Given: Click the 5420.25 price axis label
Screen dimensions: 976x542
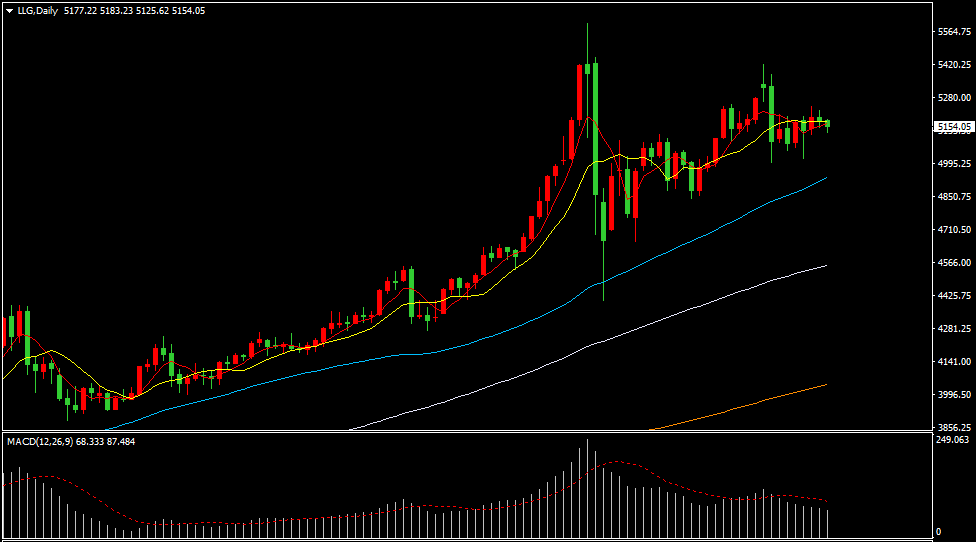Looking at the screenshot, I should [x=954, y=65].
